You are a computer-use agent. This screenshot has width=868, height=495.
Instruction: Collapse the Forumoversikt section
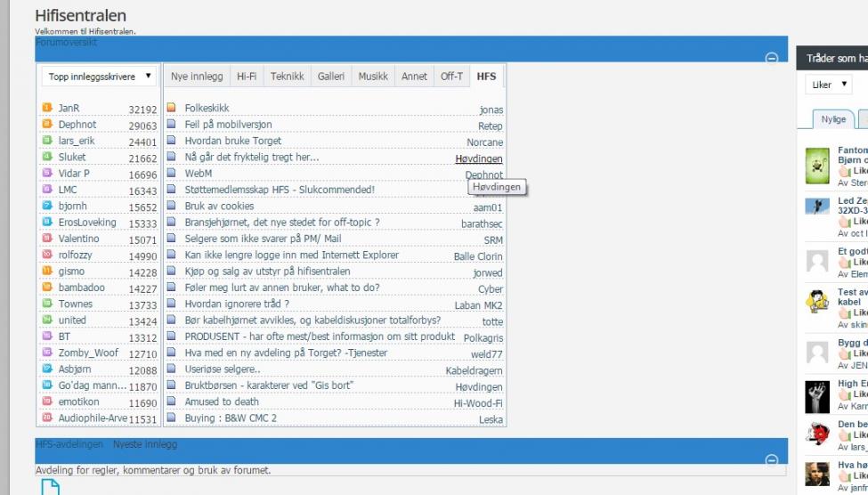pyautogui.click(x=771, y=58)
